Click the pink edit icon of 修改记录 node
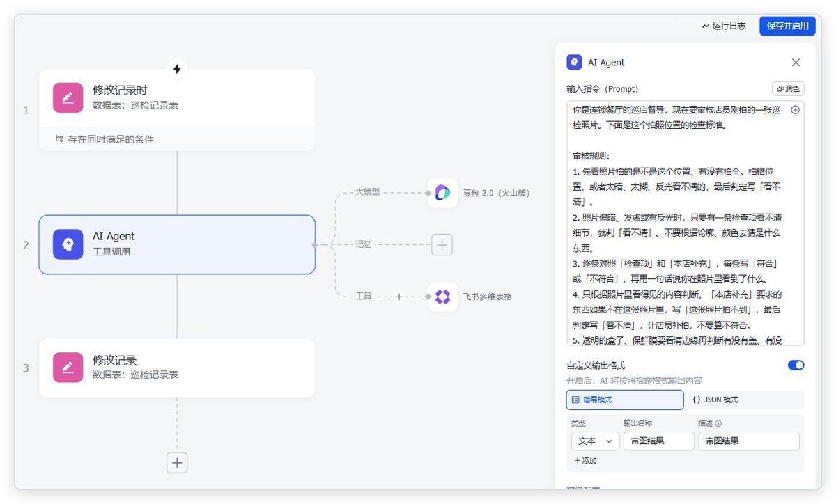Image resolution: width=836 pixels, height=504 pixels. tap(68, 368)
